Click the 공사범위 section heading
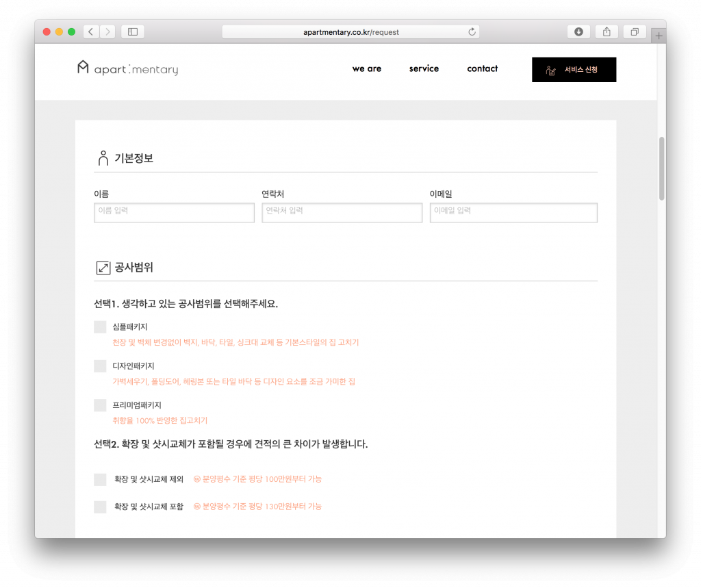 134,268
